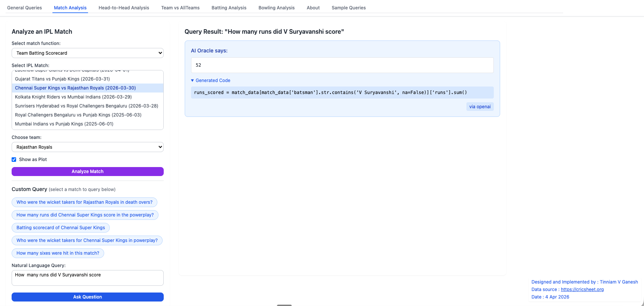This screenshot has height=306, width=644.
Task: Collapse the Generated Code disclosure triangle
Action: [x=193, y=81]
